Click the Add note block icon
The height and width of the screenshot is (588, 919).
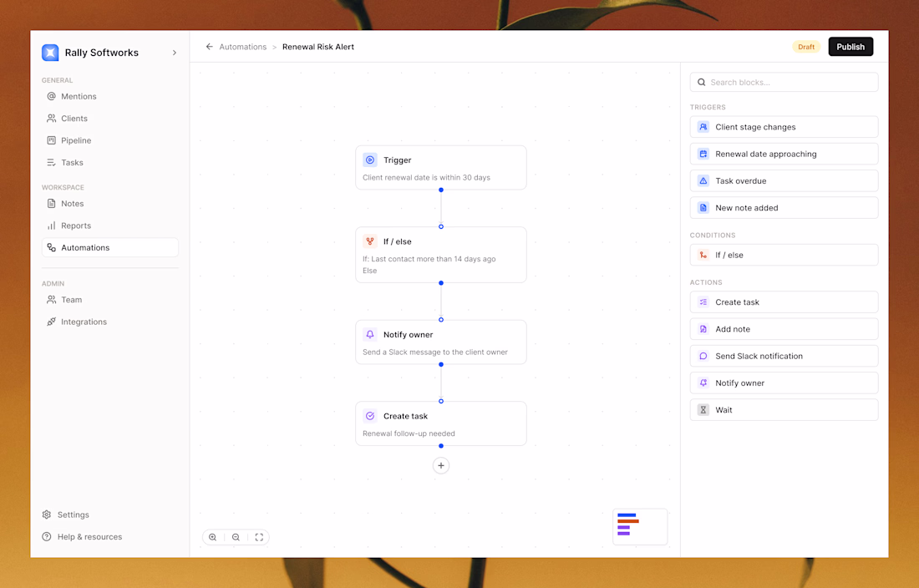pos(703,329)
